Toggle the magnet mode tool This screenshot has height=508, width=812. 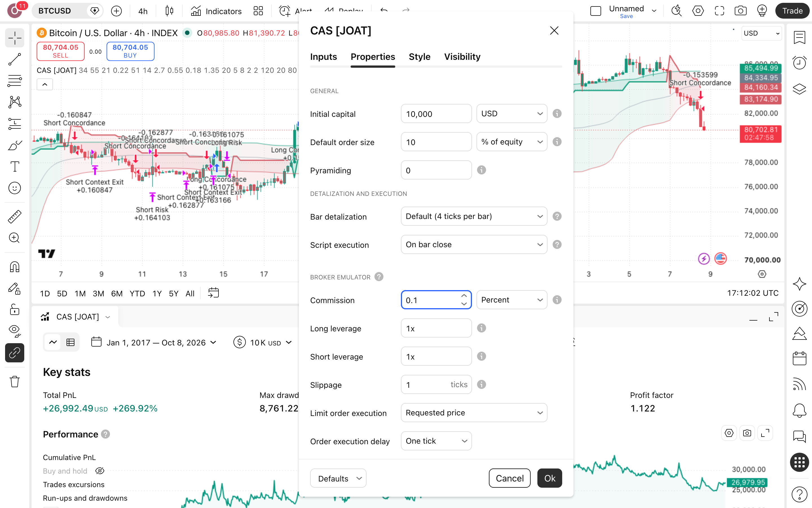14,267
